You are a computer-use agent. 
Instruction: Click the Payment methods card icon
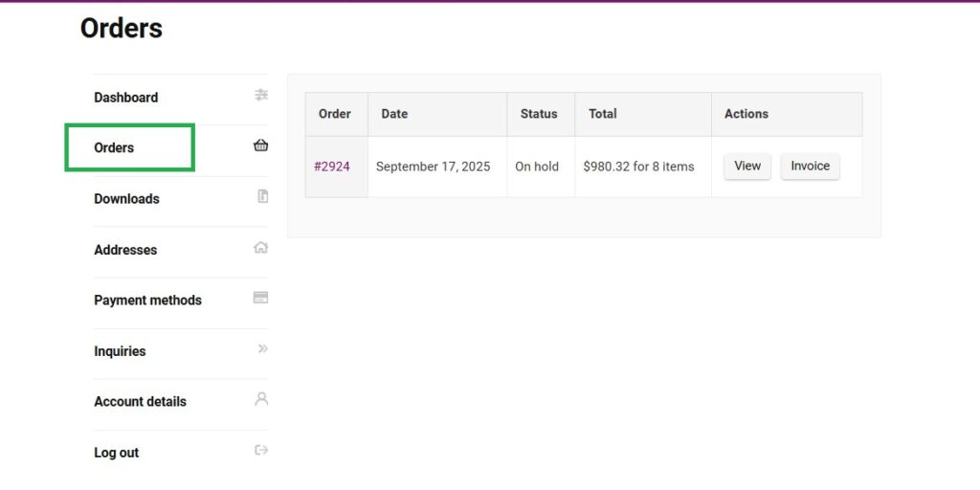[x=260, y=298]
